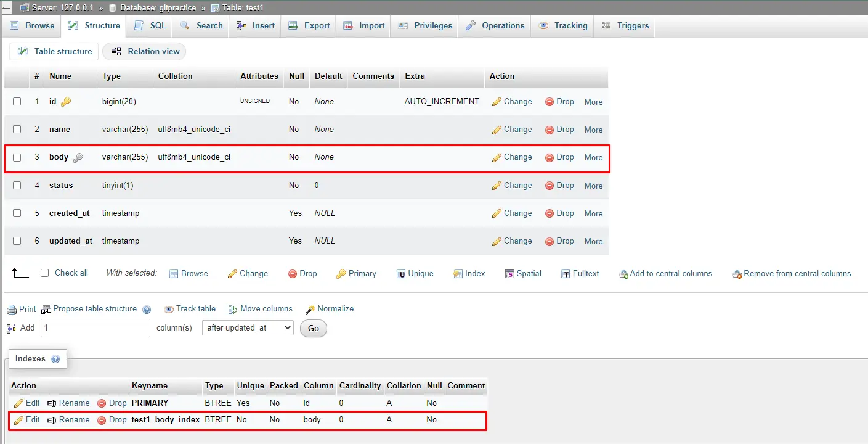The image size is (868, 444).
Task: Set selected columns as Primary key
Action: (356, 273)
